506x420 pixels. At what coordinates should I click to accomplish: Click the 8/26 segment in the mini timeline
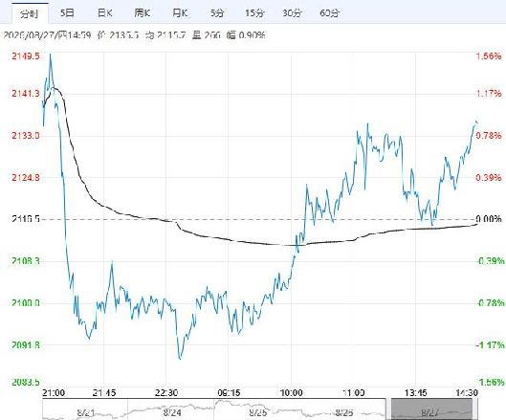[x=342, y=409]
